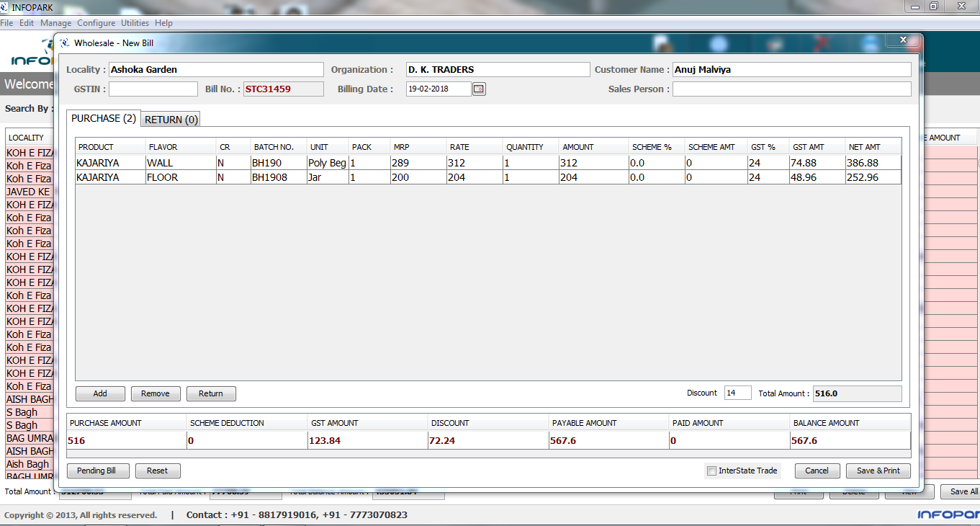Click the BATCH NO. column header
The image size is (980, 526).
pos(279,147)
